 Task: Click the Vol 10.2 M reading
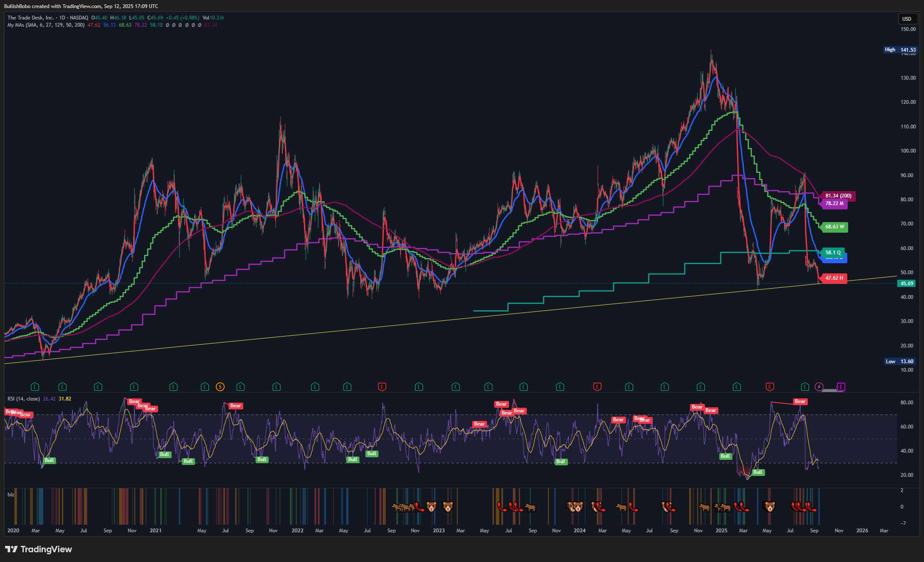tap(213, 18)
